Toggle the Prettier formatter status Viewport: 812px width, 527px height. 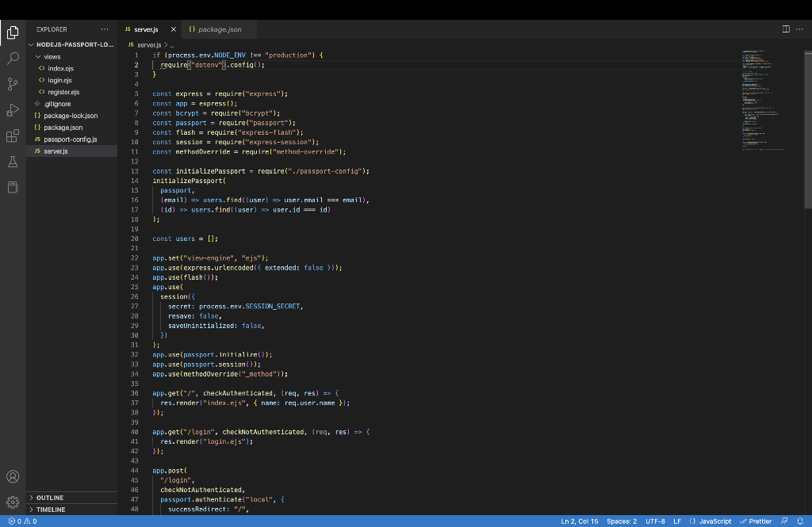point(759,521)
